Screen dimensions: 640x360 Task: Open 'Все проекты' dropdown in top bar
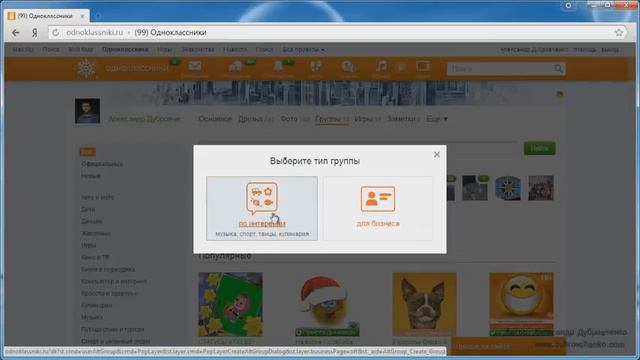(303, 49)
